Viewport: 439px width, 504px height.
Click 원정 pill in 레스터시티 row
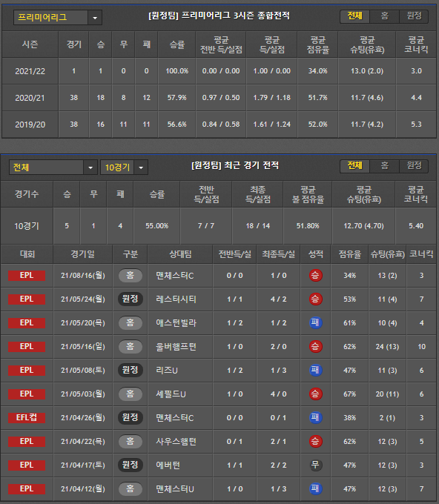(131, 299)
